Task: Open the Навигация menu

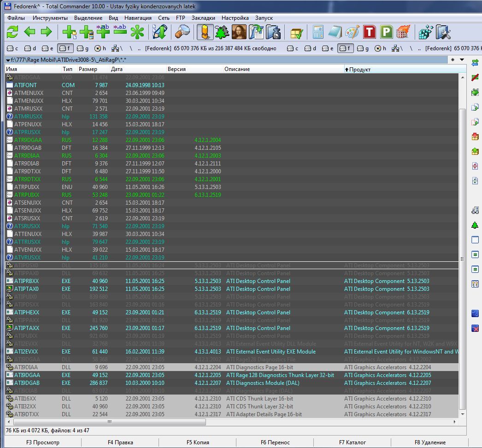Action: (x=138, y=18)
